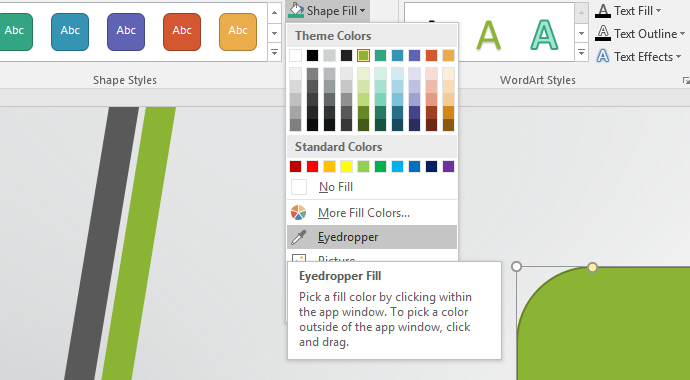This screenshot has height=380, width=690.
Task: Apply the purple Abc shape style
Action: tap(126, 32)
